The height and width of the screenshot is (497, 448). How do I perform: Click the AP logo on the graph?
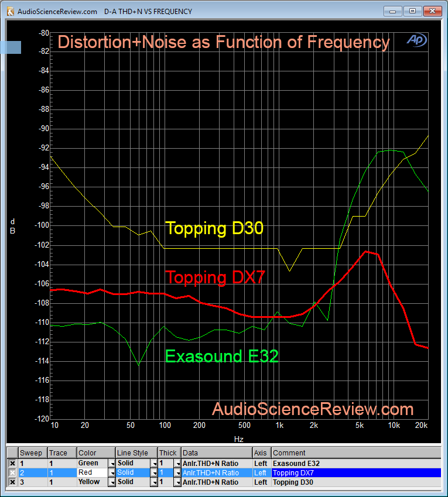pos(417,40)
